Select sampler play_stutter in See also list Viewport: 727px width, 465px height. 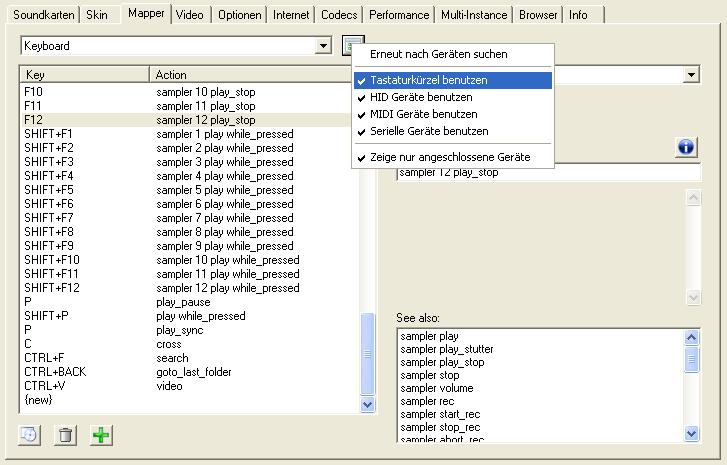coord(446,349)
